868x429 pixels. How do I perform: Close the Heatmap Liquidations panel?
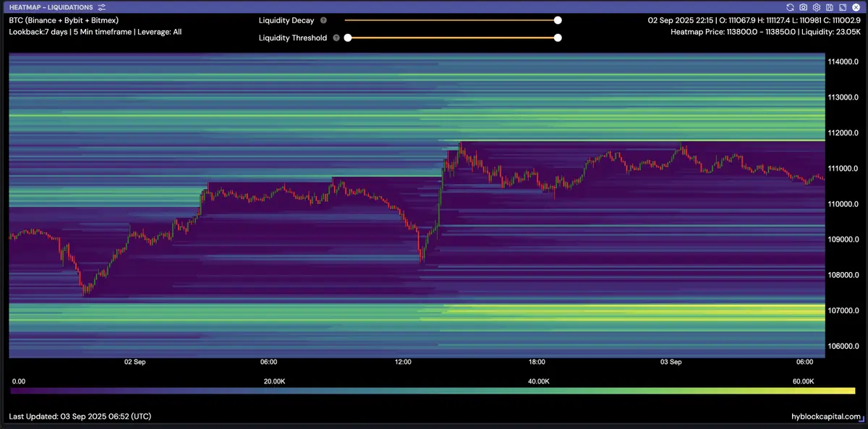click(855, 7)
